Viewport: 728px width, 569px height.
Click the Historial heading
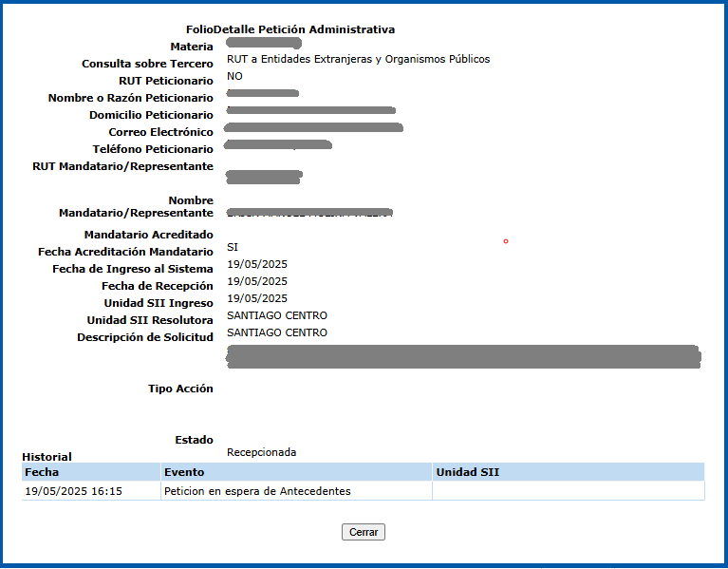47,457
